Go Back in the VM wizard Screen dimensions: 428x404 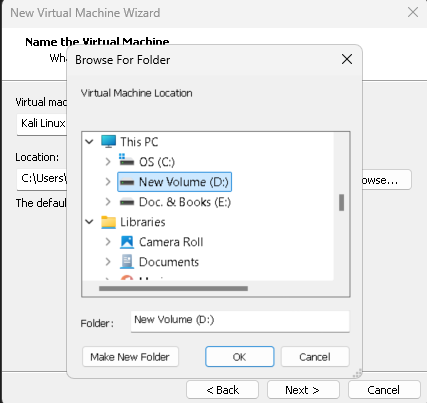point(222,390)
